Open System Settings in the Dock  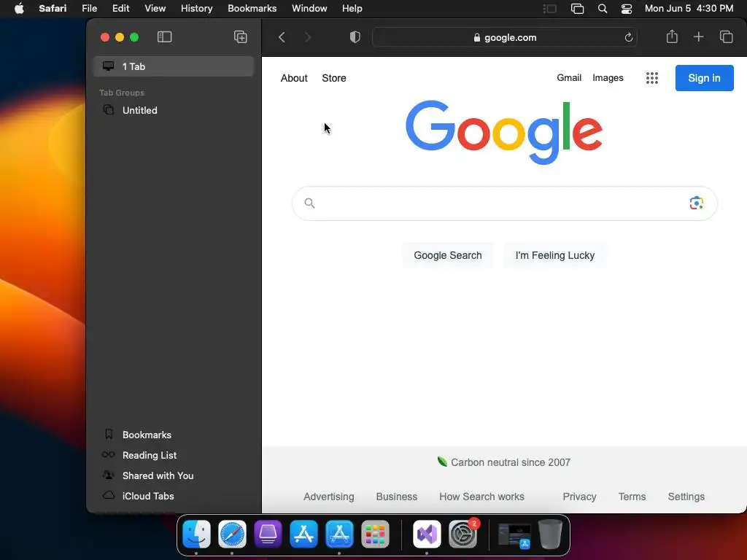coord(462,534)
